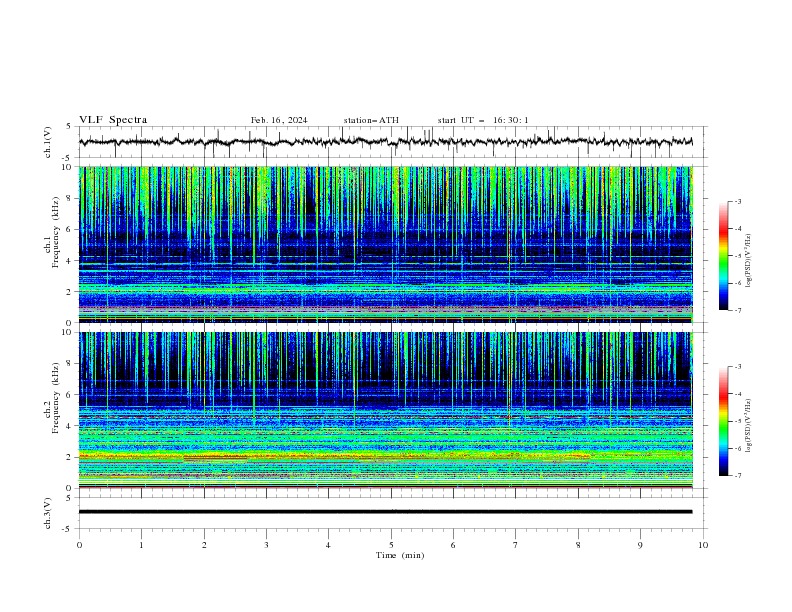Click the "10" at the end of the time axis
The height and width of the screenshot is (612, 792).
[703, 545]
